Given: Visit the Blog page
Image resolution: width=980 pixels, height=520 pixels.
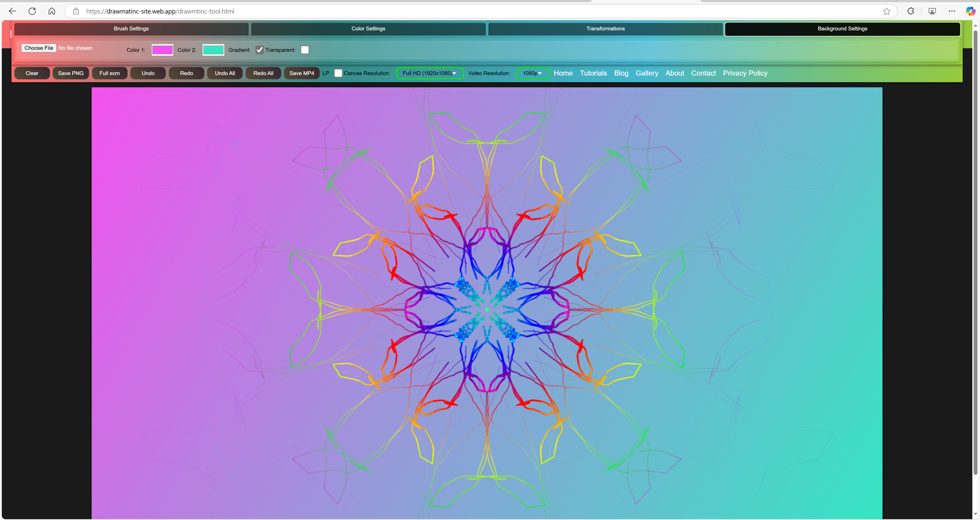Looking at the screenshot, I should (x=621, y=73).
